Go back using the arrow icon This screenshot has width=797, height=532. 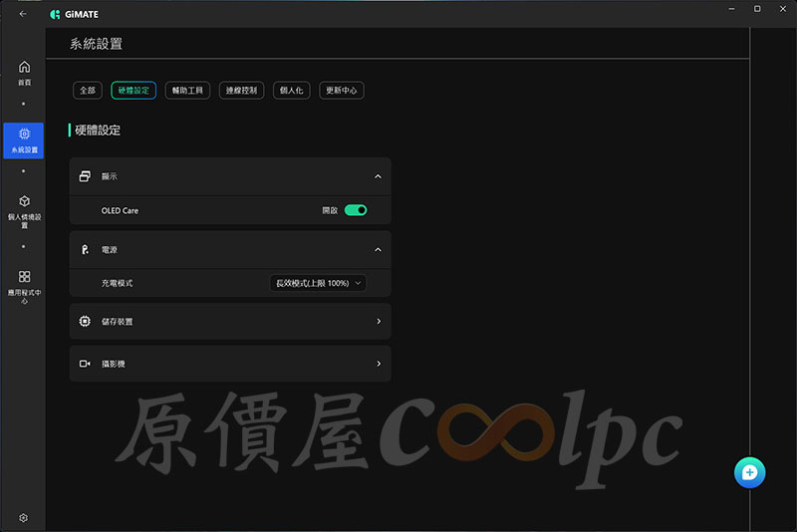click(x=23, y=14)
